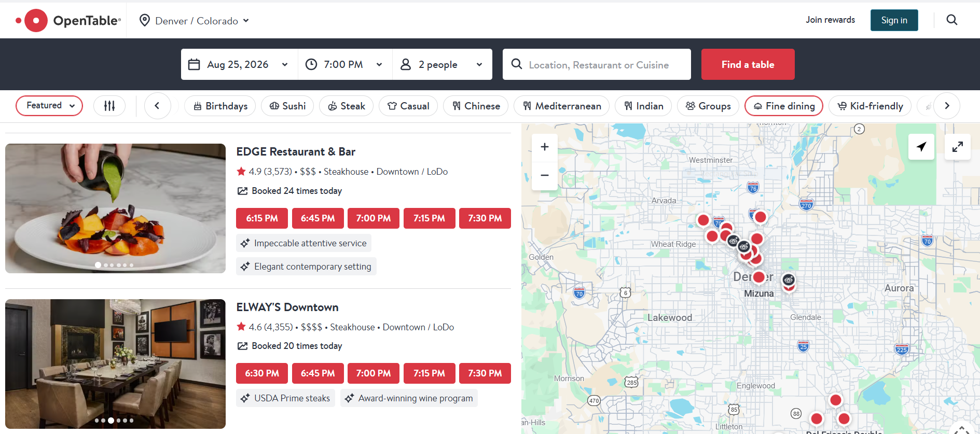Click the OpenTable logo
Screen dimensions: 980x434
click(x=68, y=21)
